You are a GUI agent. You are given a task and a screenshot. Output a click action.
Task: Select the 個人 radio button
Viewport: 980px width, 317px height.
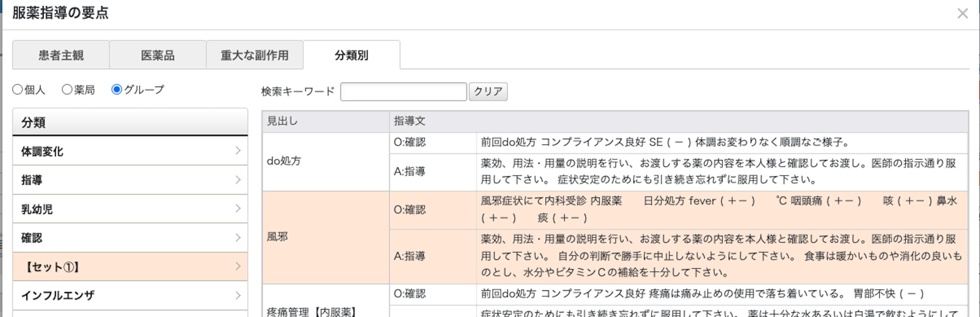click(18, 90)
